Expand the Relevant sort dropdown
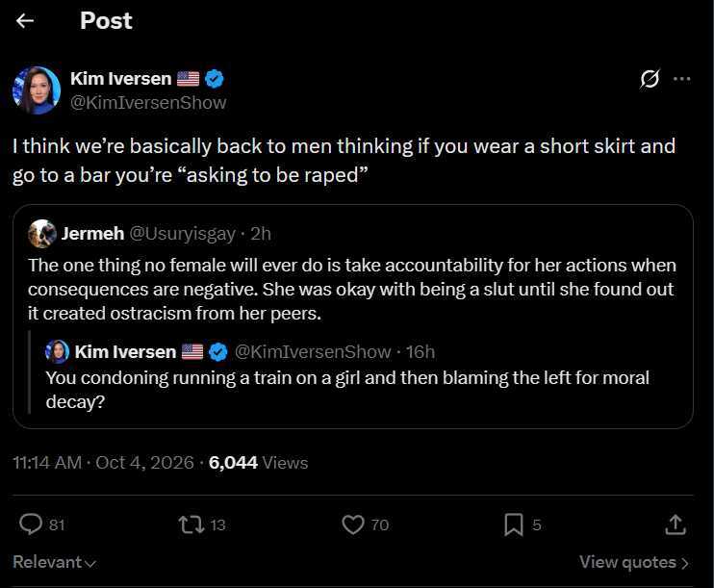 click(54, 562)
